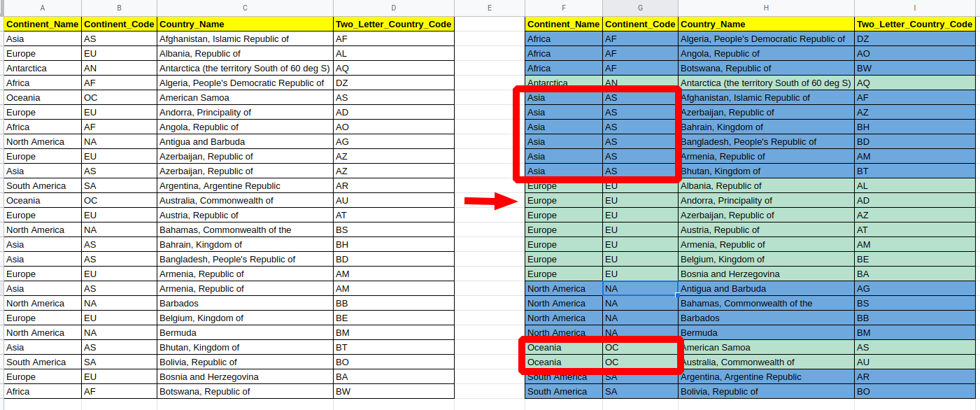The width and height of the screenshot is (980, 410).
Task: Select column H header
Action: 765,8
